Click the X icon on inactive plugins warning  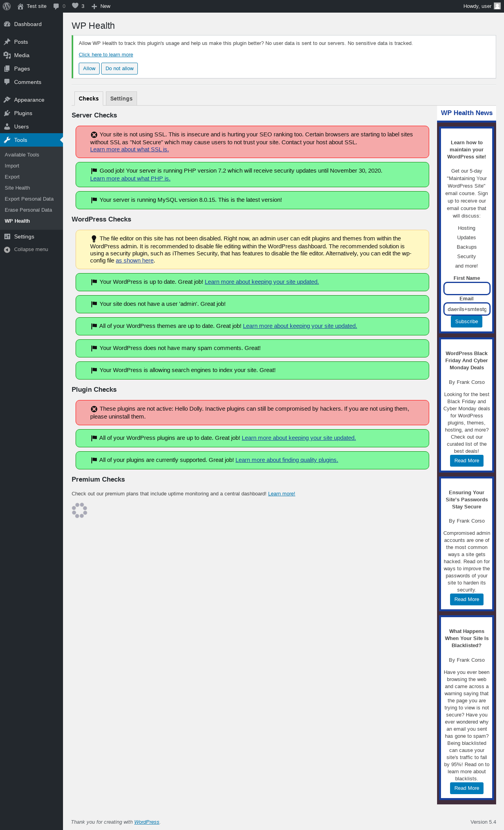coord(94,409)
